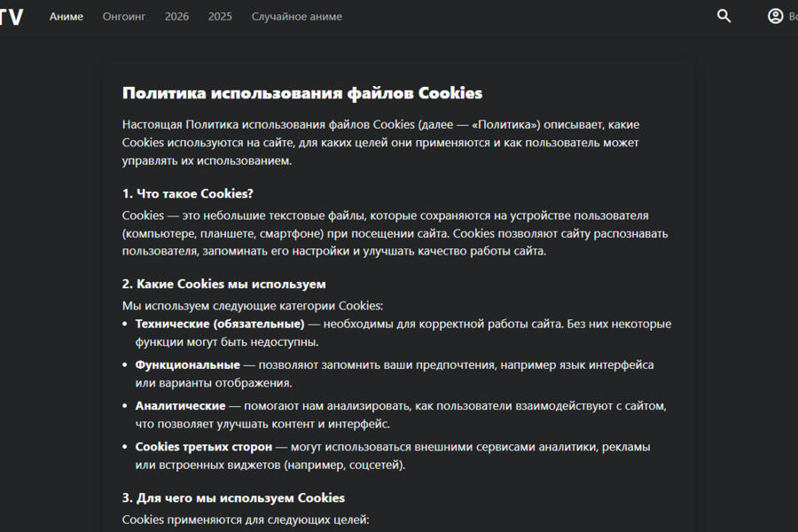Open the Аниме navigation item

66,17
